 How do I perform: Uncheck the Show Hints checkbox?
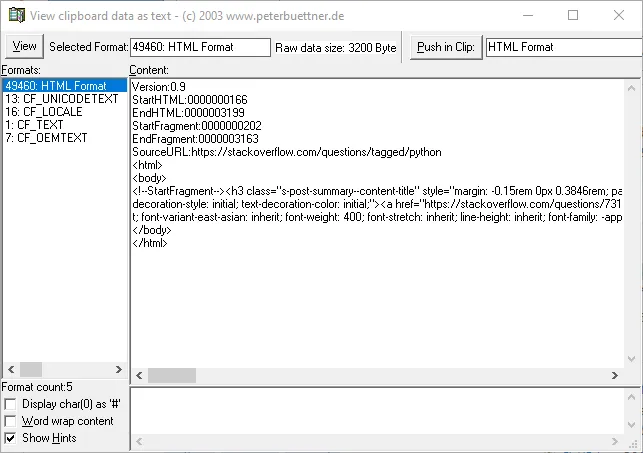click(x=10, y=438)
